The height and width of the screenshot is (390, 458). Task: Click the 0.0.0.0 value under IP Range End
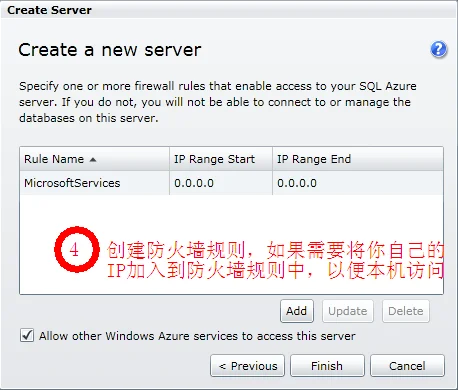(297, 183)
